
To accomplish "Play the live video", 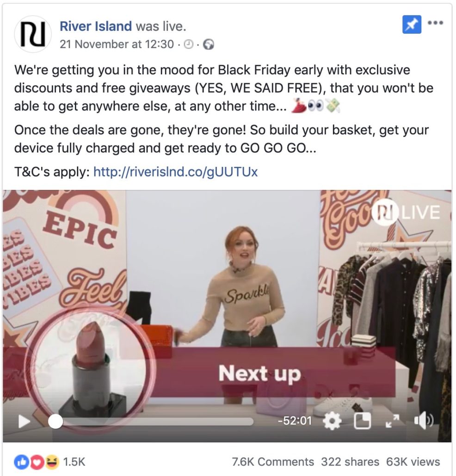I will pos(25,421).
